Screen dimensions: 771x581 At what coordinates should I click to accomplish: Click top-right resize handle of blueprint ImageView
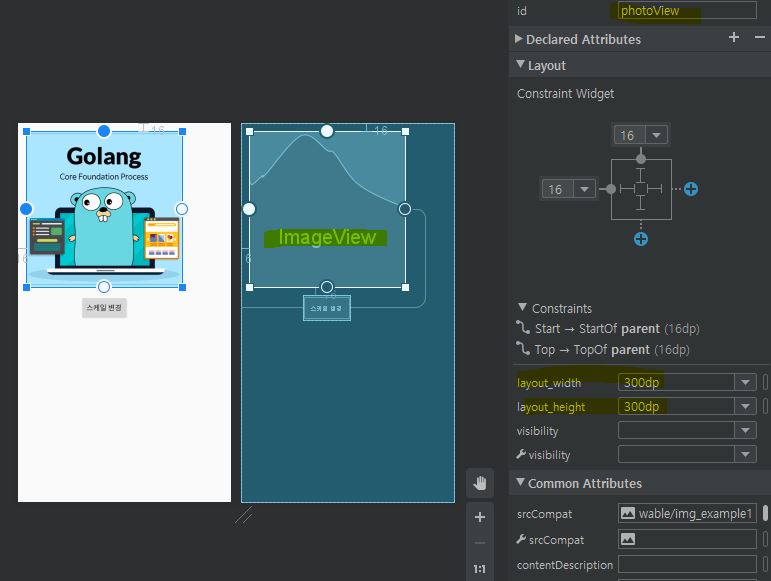click(x=405, y=131)
